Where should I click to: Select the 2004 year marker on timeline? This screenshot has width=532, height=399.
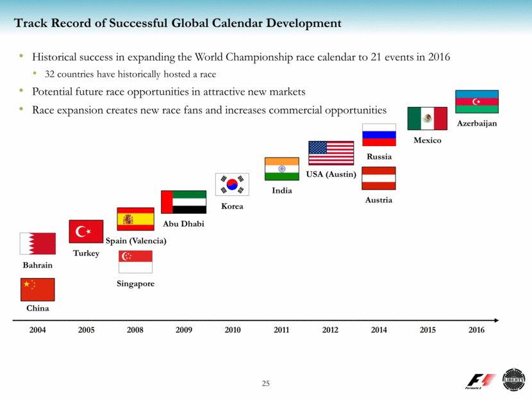(38, 330)
